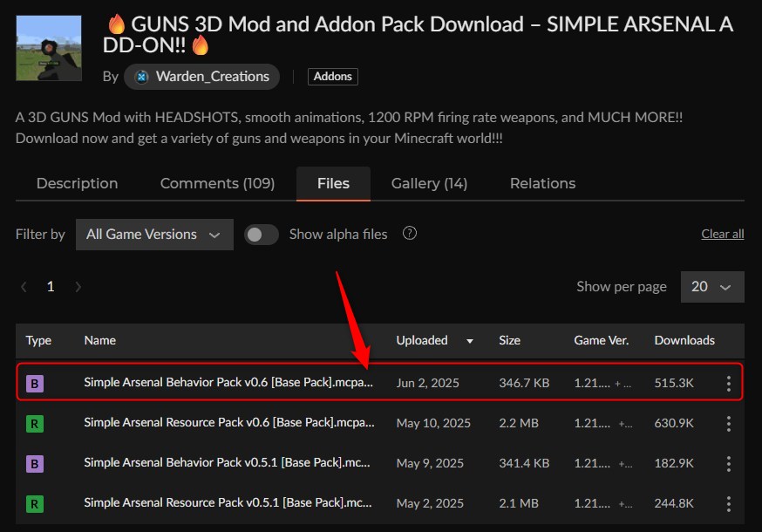Open the kebab menu for Resource Pack v0.6

[728, 423]
